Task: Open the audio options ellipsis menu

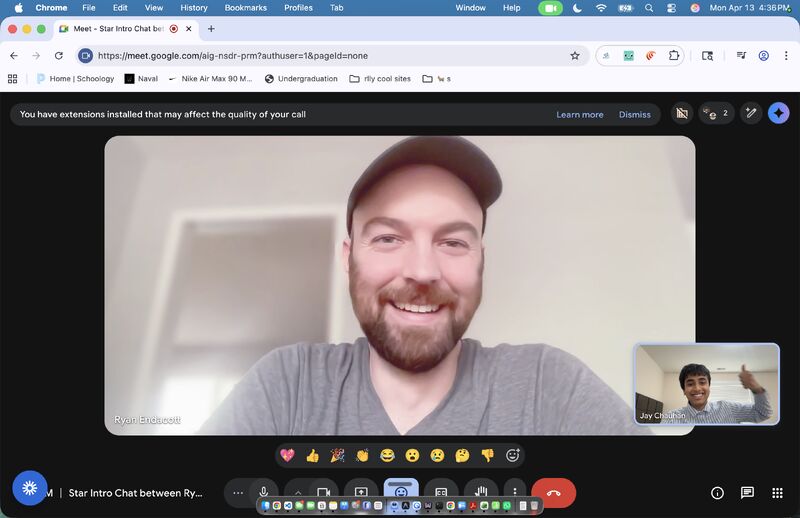Action: point(238,492)
